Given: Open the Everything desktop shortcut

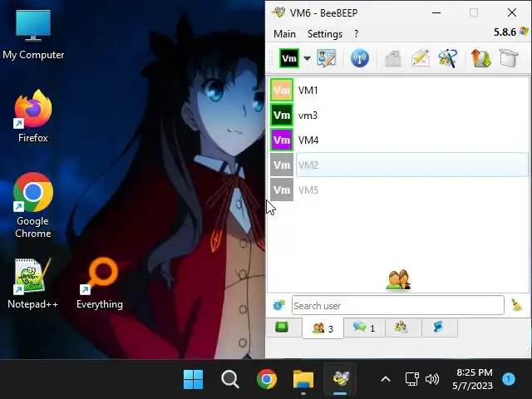Looking at the screenshot, I should [100, 283].
